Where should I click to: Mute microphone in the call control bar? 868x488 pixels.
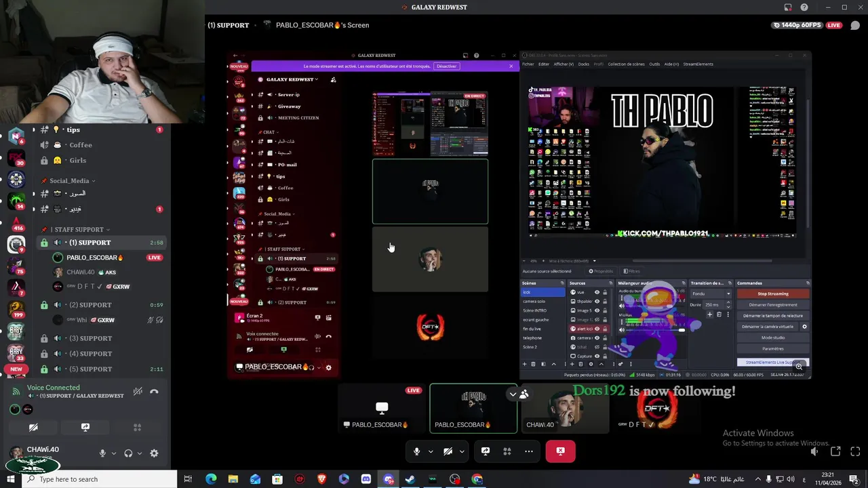pyautogui.click(x=416, y=451)
